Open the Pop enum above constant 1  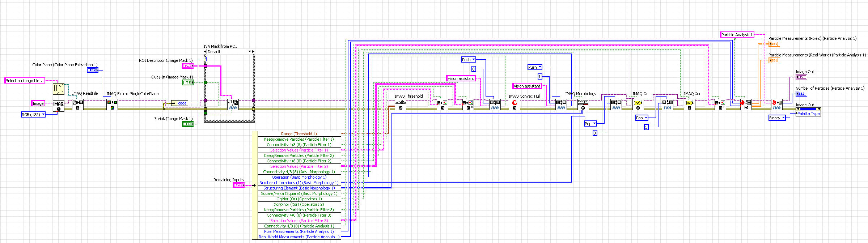pos(642,118)
